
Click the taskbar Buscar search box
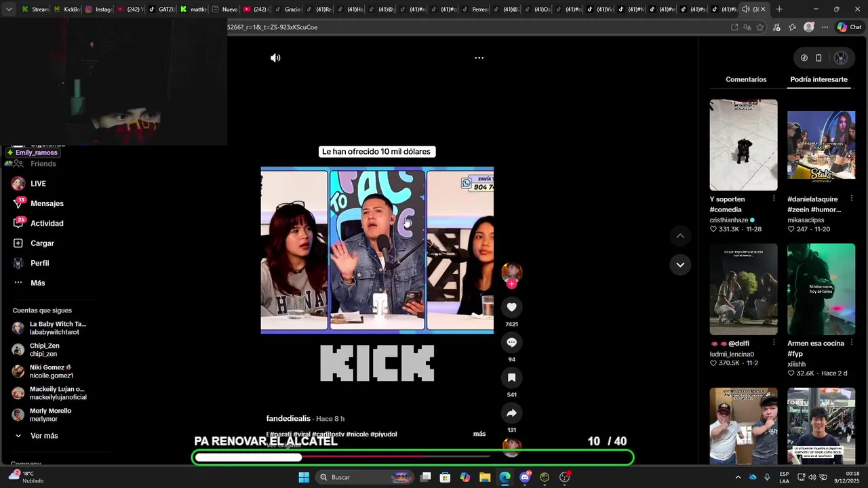pyautogui.click(x=364, y=477)
